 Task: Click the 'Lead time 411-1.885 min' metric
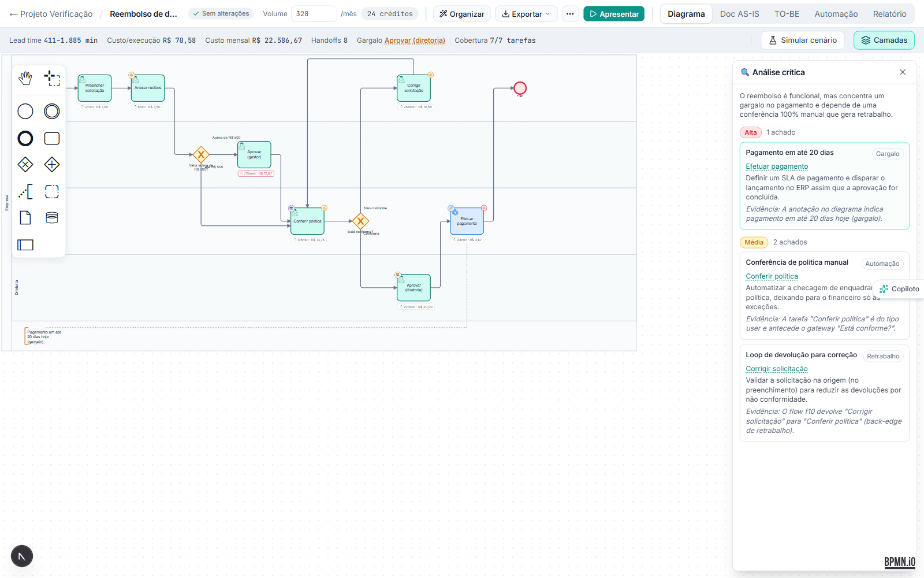coord(53,40)
